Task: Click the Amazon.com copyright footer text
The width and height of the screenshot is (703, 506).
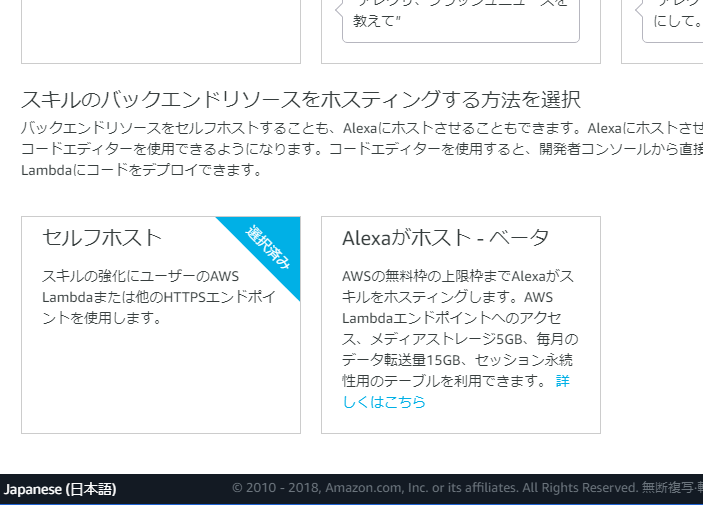Action: point(467,488)
